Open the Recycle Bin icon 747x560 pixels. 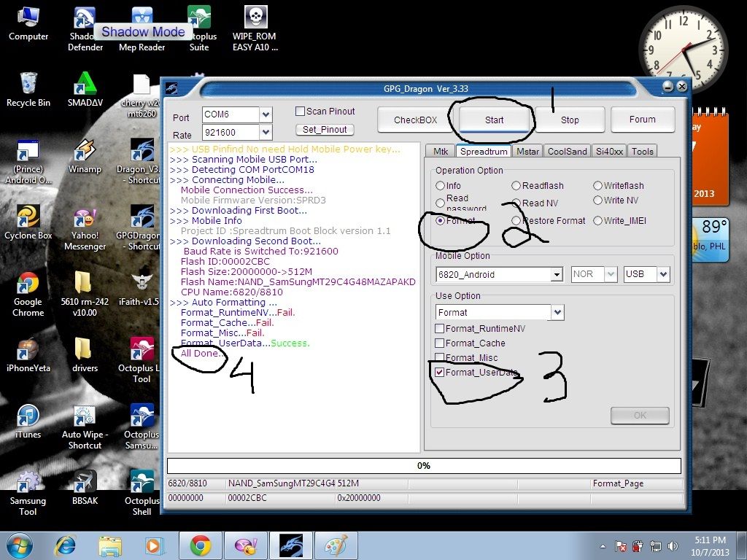[x=28, y=90]
